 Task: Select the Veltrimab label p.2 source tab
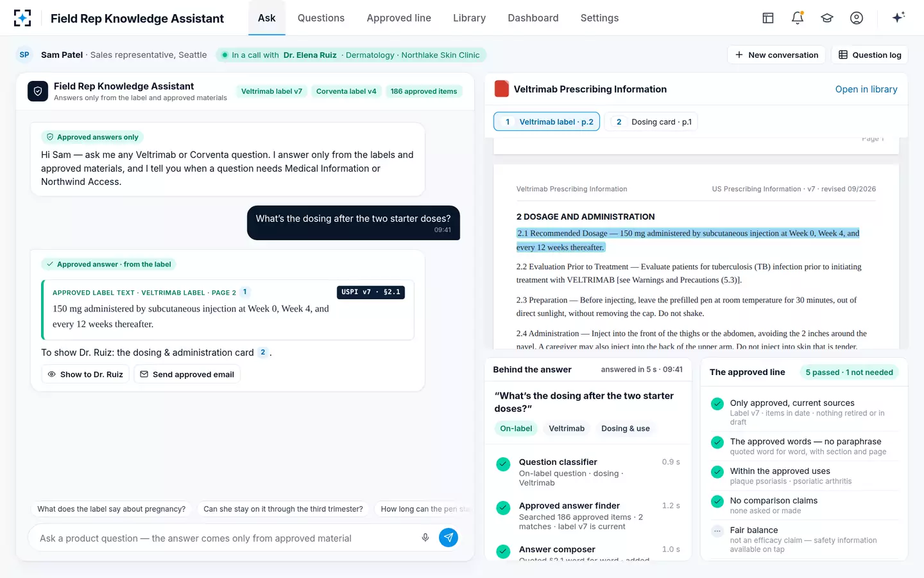point(547,121)
